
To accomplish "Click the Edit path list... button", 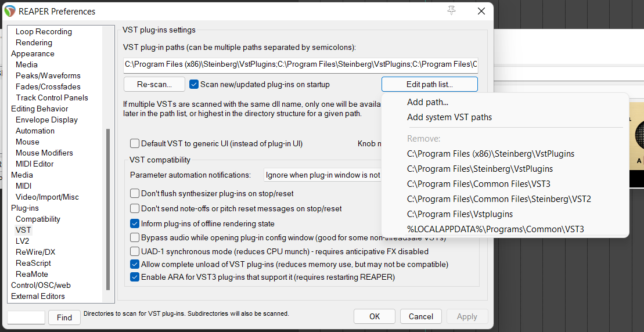I will 430,85.
